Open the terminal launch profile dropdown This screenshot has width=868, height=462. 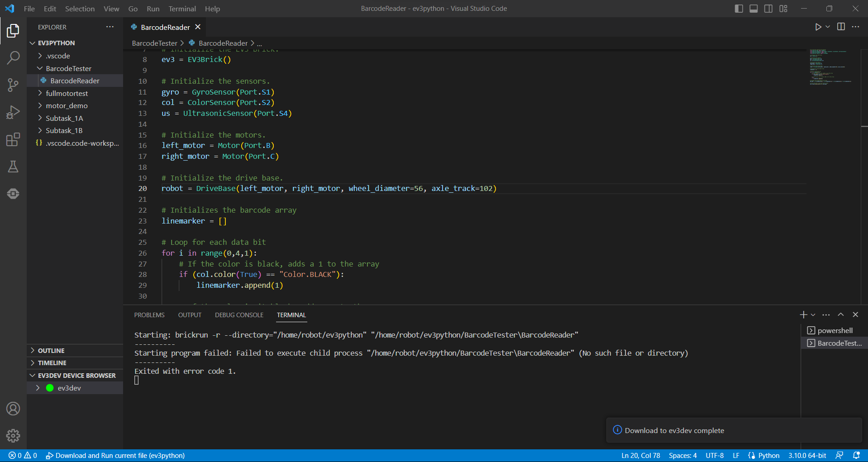tap(813, 314)
